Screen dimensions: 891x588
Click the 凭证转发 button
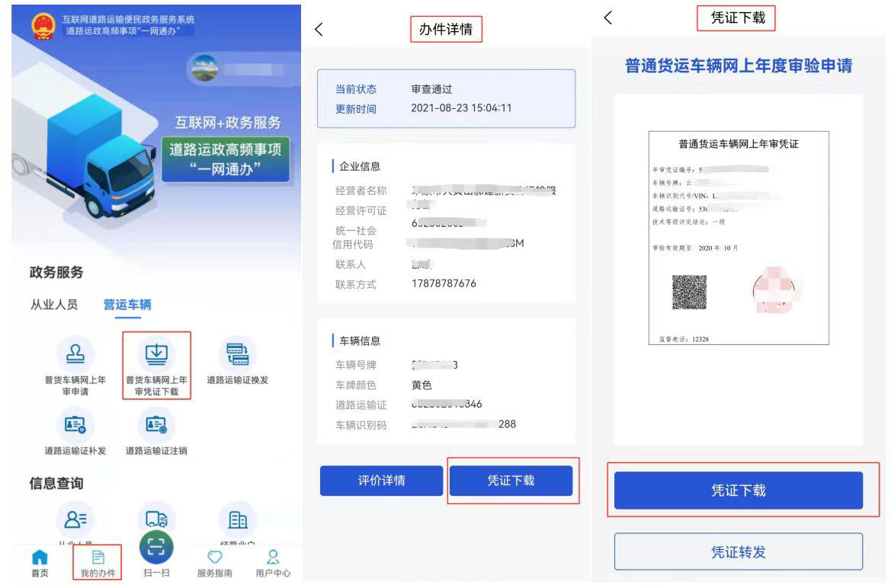[x=738, y=552]
